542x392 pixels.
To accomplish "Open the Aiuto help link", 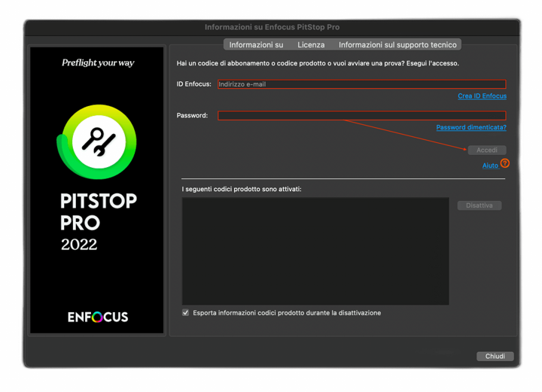I will coord(490,166).
